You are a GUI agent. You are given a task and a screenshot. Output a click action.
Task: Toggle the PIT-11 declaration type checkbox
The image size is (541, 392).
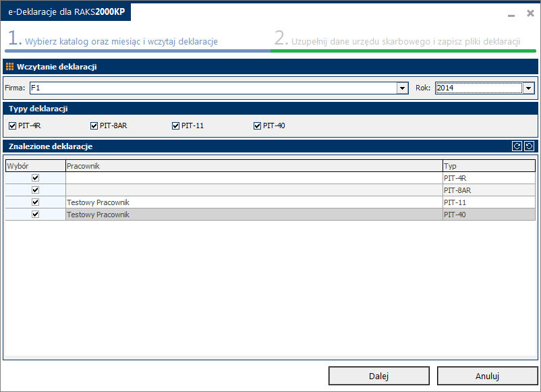[x=175, y=126]
